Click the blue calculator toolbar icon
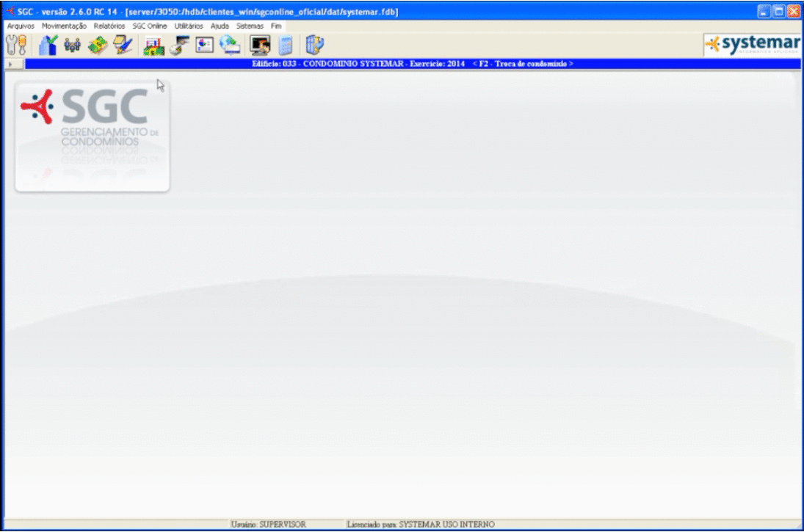Viewport: 804px width, 532px height. (x=286, y=45)
